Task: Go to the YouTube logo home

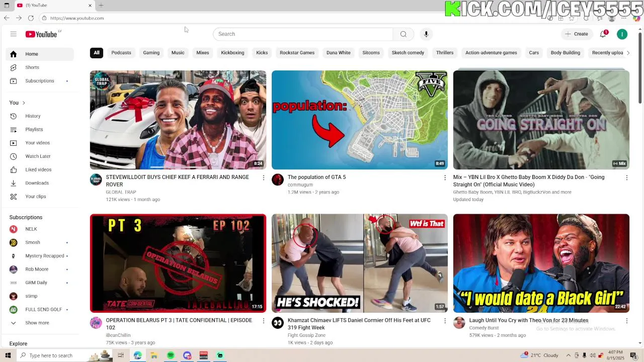Action: (41, 34)
